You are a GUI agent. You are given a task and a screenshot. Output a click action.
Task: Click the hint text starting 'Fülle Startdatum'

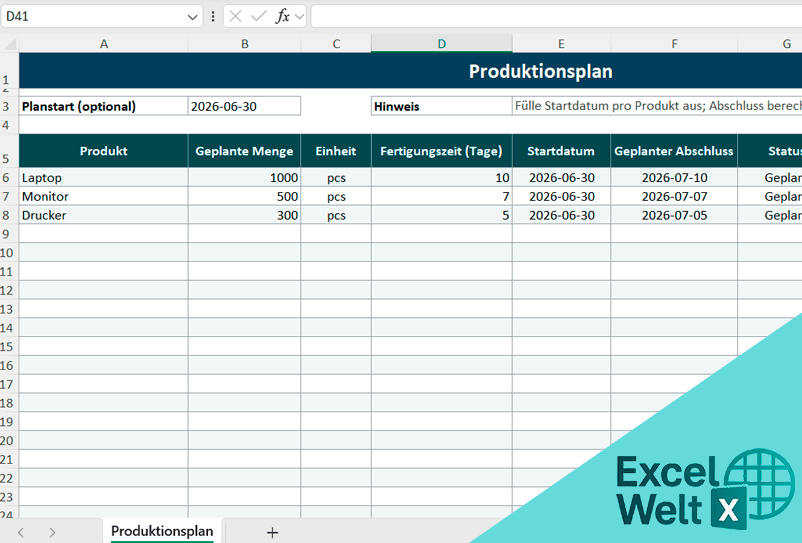(657, 106)
